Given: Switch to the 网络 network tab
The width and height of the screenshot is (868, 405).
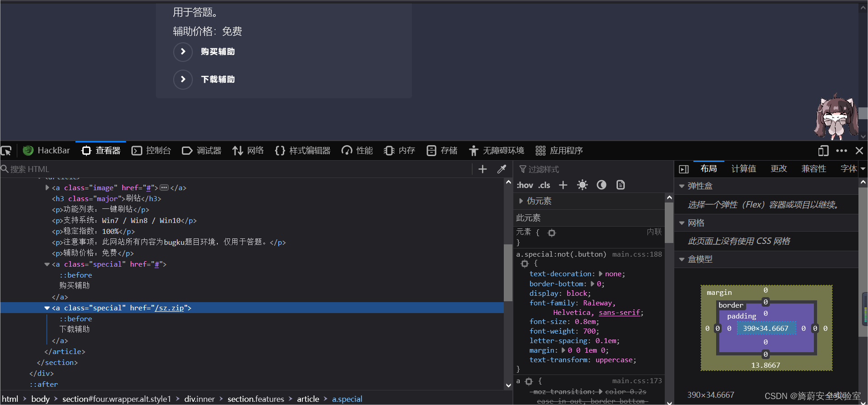Looking at the screenshot, I should (248, 151).
